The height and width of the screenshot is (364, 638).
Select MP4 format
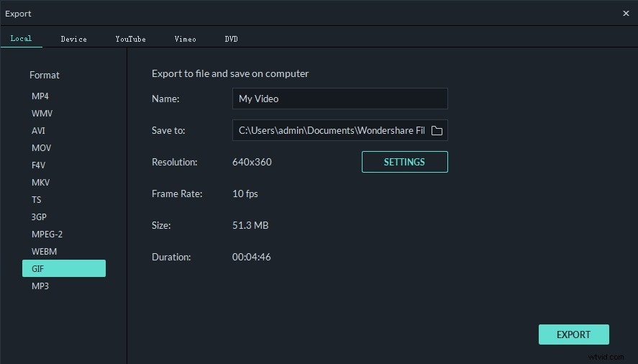40,96
